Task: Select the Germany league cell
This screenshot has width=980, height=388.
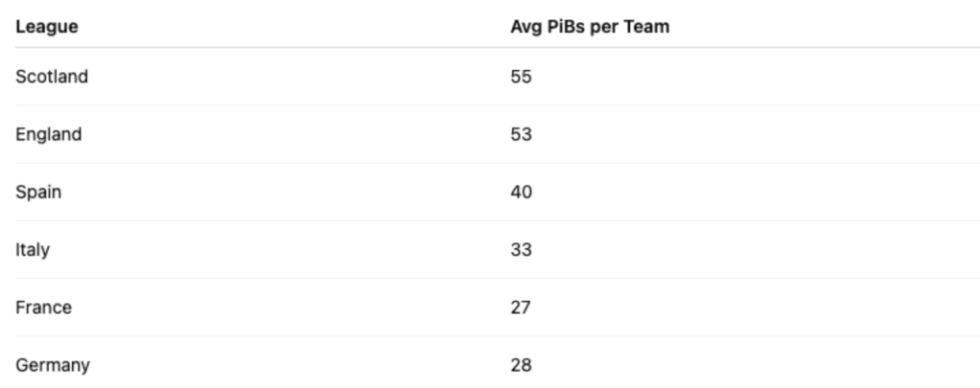Action: click(53, 365)
